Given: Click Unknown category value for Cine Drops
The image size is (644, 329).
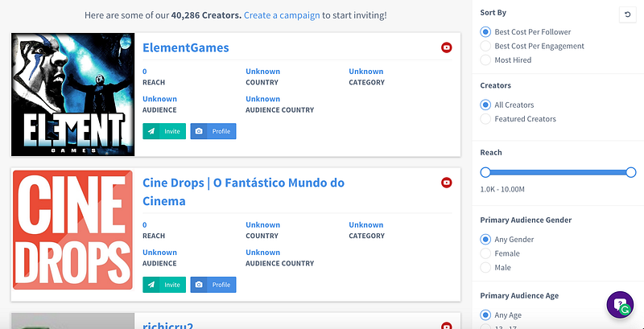Looking at the screenshot, I should 366,224.
